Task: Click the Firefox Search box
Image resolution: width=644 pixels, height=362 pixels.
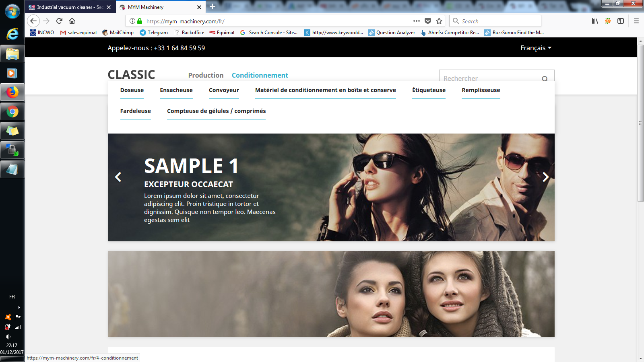Action: tap(495, 21)
